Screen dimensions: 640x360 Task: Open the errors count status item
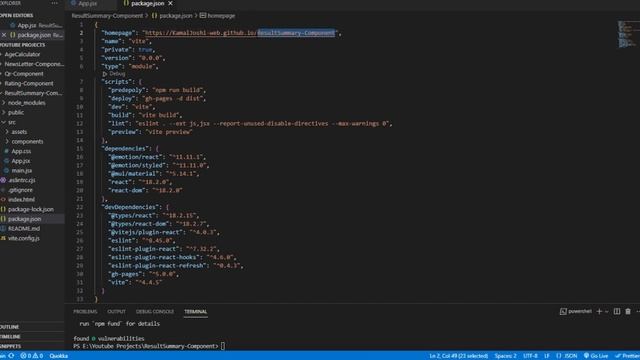tap(26, 356)
